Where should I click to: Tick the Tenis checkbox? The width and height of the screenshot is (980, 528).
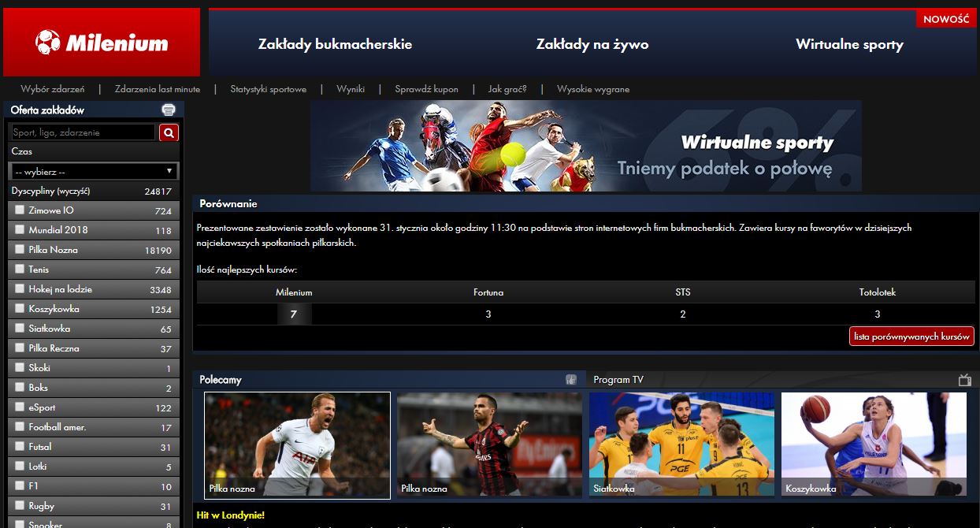click(x=19, y=270)
